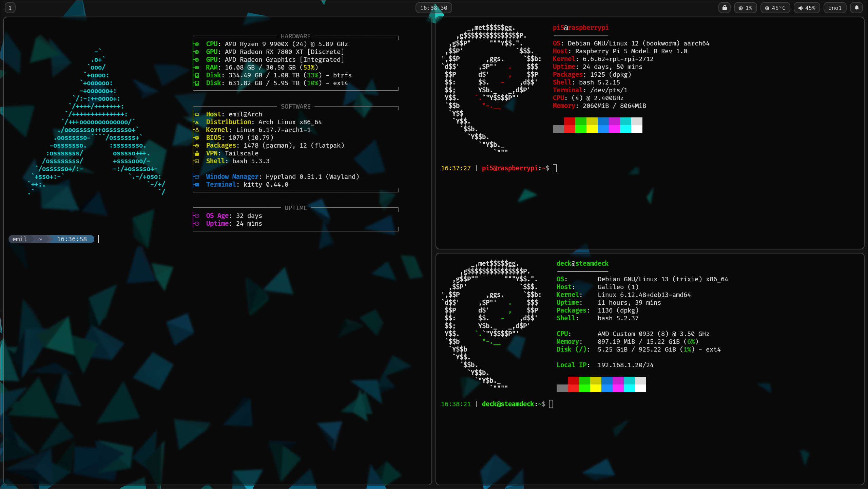
Task: Click the 45°C temperature module
Action: point(775,8)
